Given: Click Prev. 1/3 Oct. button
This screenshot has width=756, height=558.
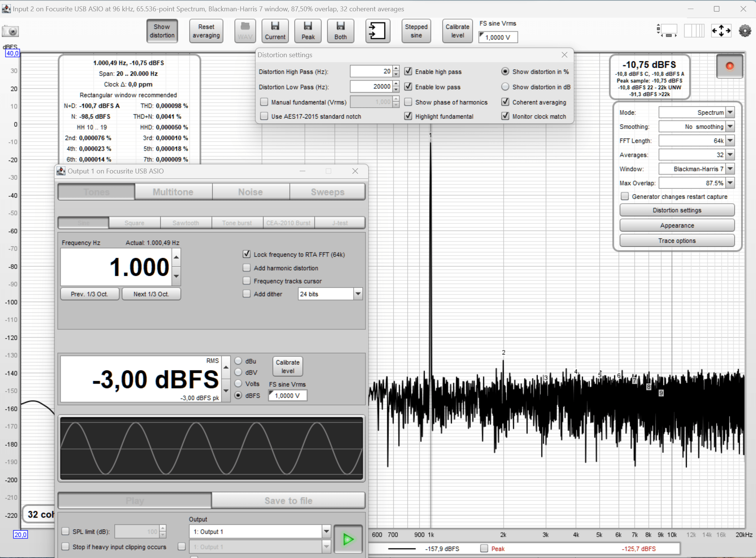Looking at the screenshot, I should pyautogui.click(x=90, y=294).
